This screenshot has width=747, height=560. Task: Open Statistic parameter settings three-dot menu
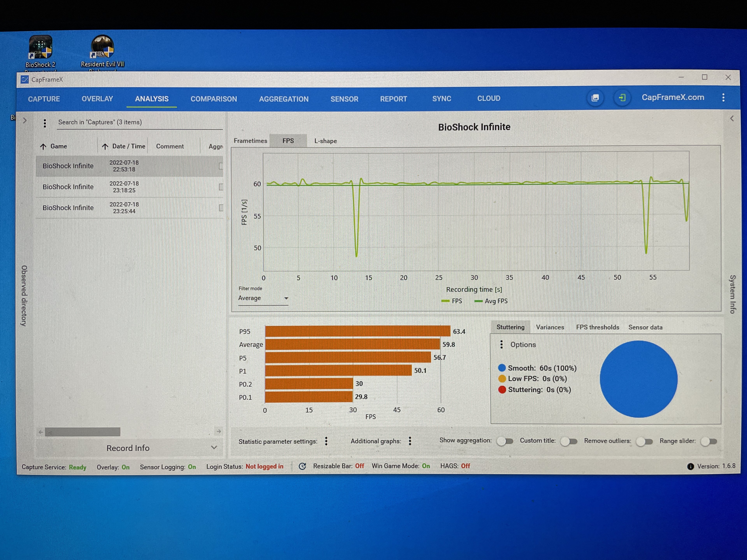pyautogui.click(x=326, y=441)
